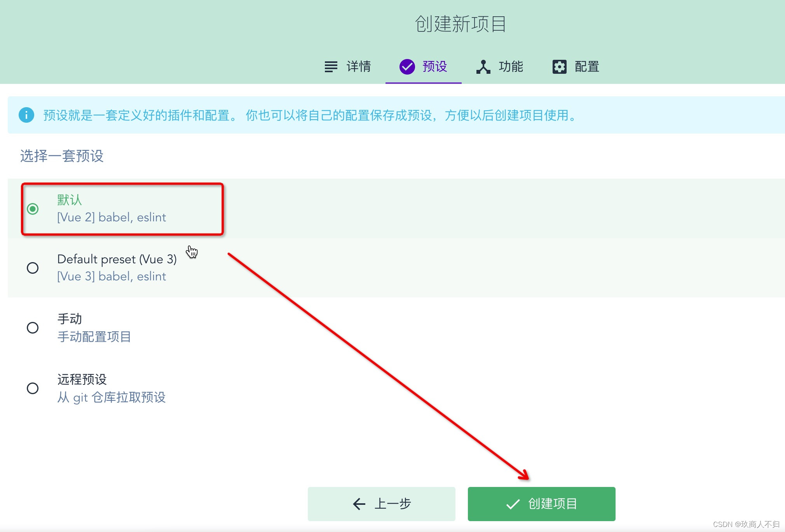Screen dimensions: 785x532
Task: Select Default preset (Vue 3) radio
Action: 33,268
